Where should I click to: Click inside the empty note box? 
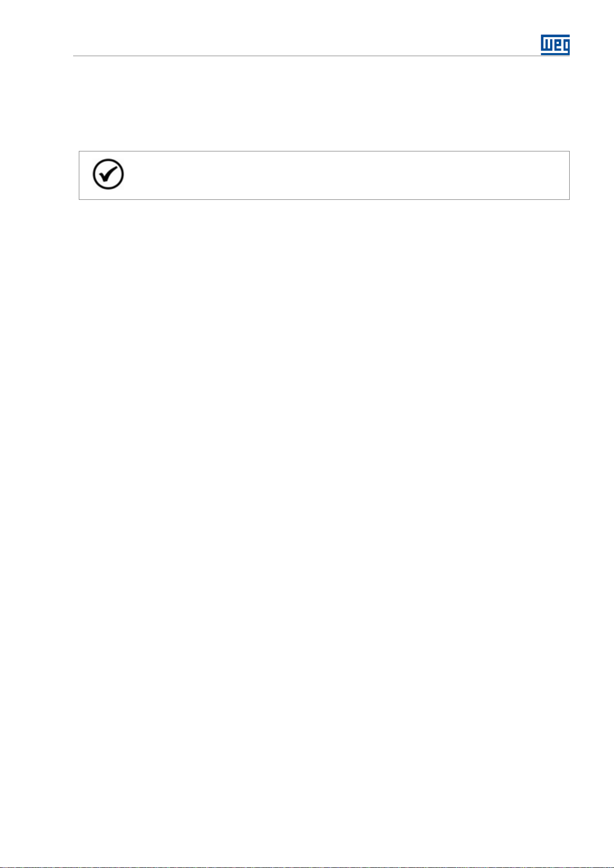click(323, 175)
